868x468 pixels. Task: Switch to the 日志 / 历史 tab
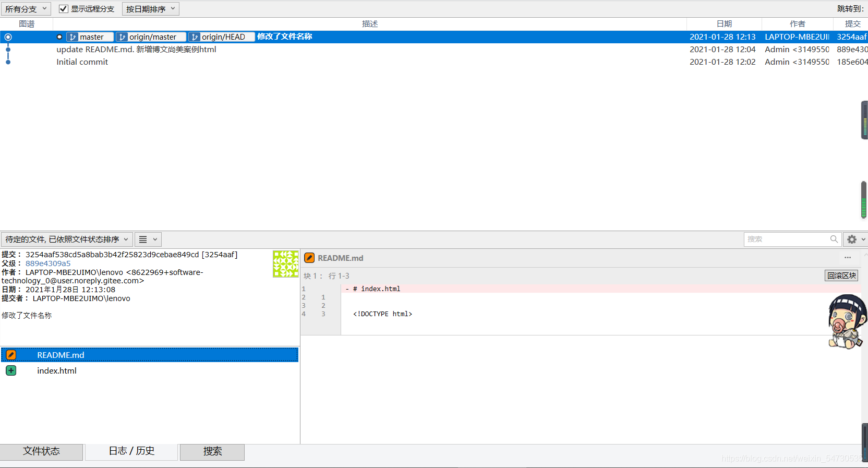coord(131,451)
